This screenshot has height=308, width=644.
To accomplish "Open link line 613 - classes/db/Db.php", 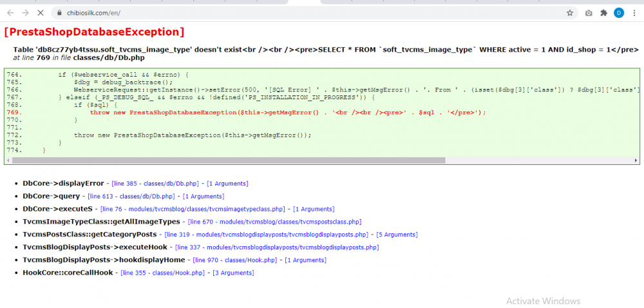I will tap(131, 197).
